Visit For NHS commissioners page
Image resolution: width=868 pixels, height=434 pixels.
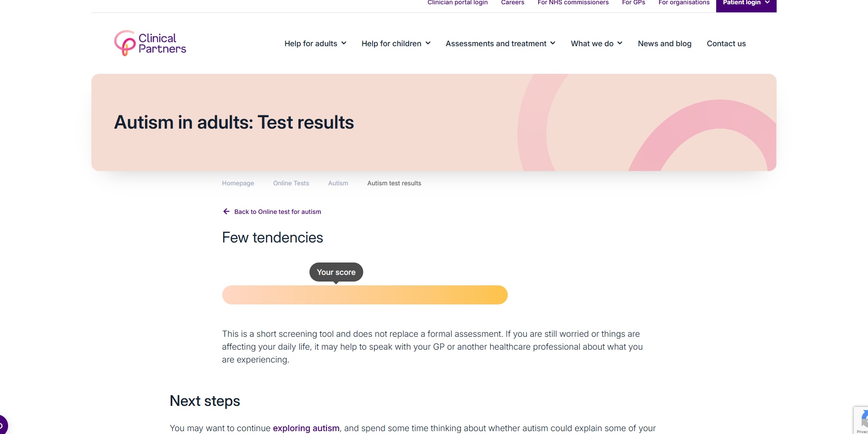pos(573,3)
